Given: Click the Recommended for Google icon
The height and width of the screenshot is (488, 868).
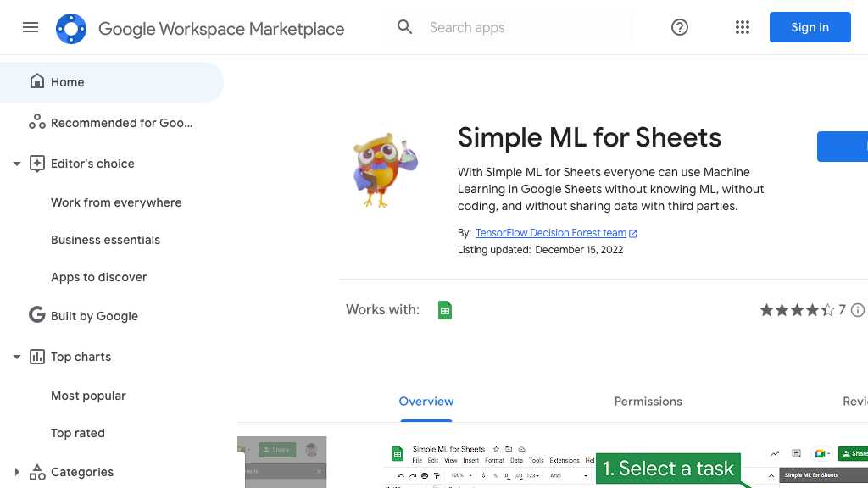Looking at the screenshot, I should point(37,122).
